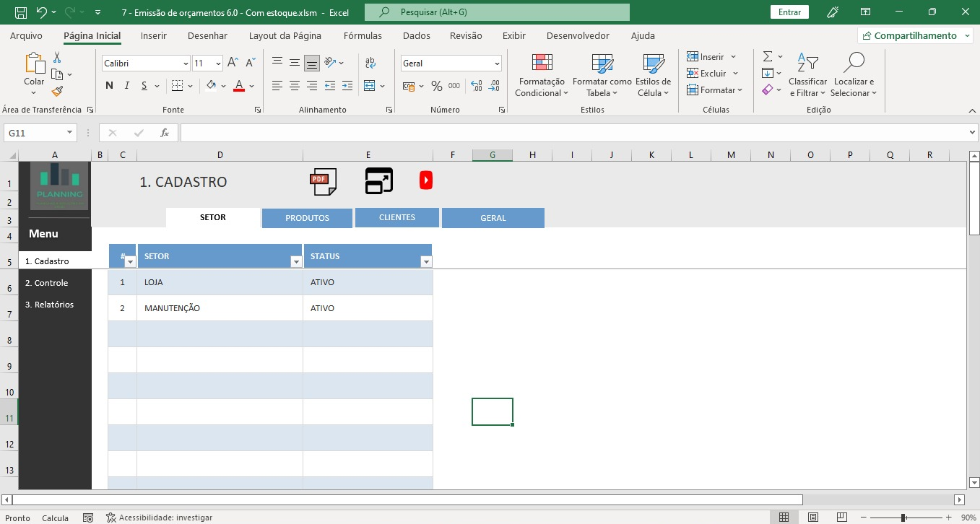Screen dimensions: 980x524
Task: Open the Dados ribbon tab
Action: pyautogui.click(x=417, y=35)
